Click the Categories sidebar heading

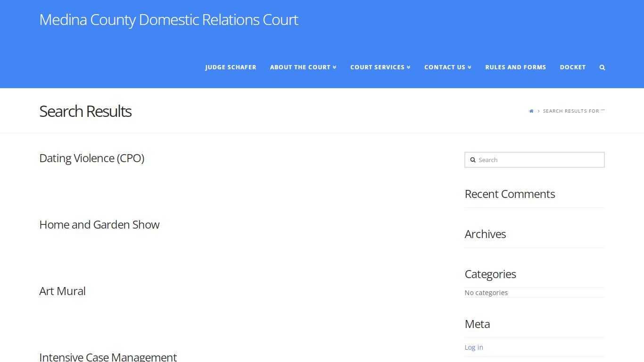coord(490,274)
